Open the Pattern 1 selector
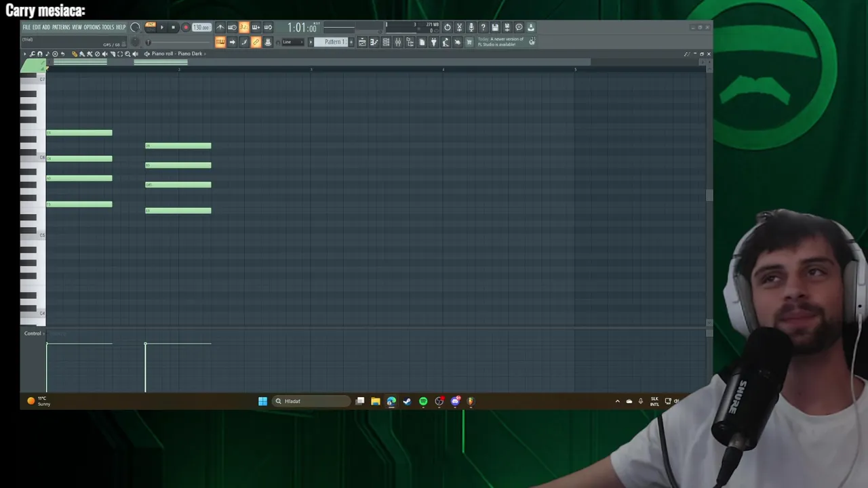868x488 pixels. click(331, 42)
